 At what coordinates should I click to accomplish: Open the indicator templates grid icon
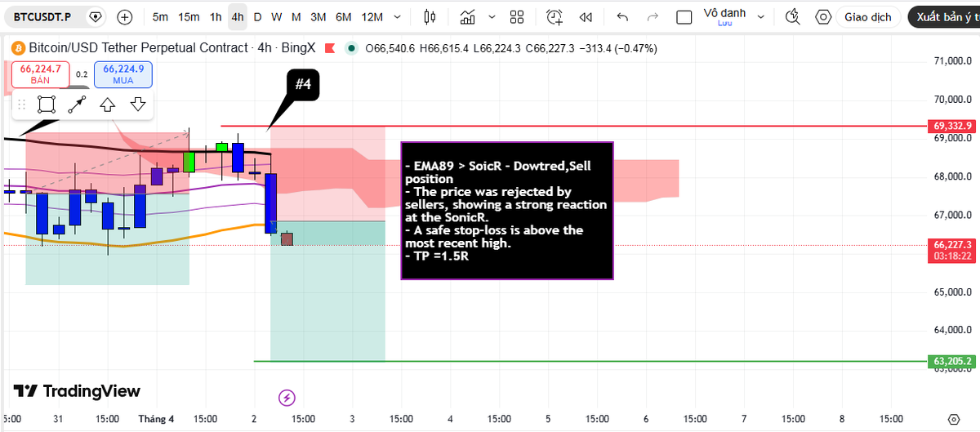pos(517,16)
